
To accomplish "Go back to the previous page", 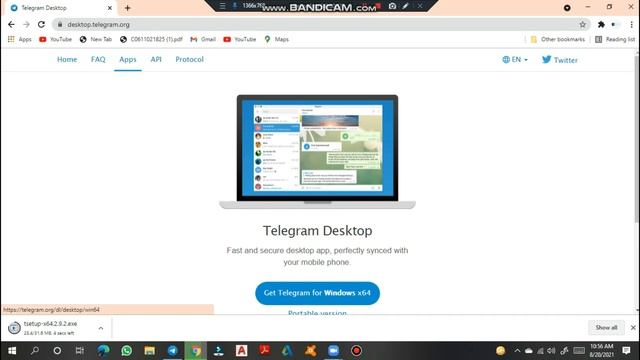I will [x=11, y=24].
